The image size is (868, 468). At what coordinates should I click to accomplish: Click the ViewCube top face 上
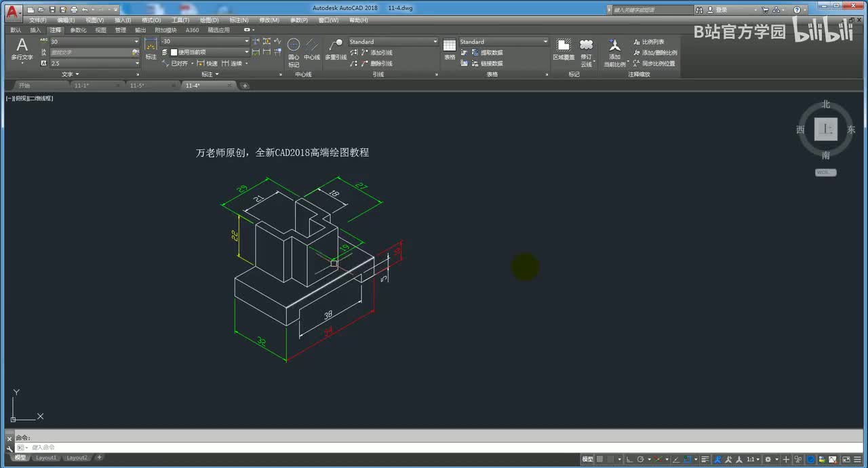click(x=825, y=129)
